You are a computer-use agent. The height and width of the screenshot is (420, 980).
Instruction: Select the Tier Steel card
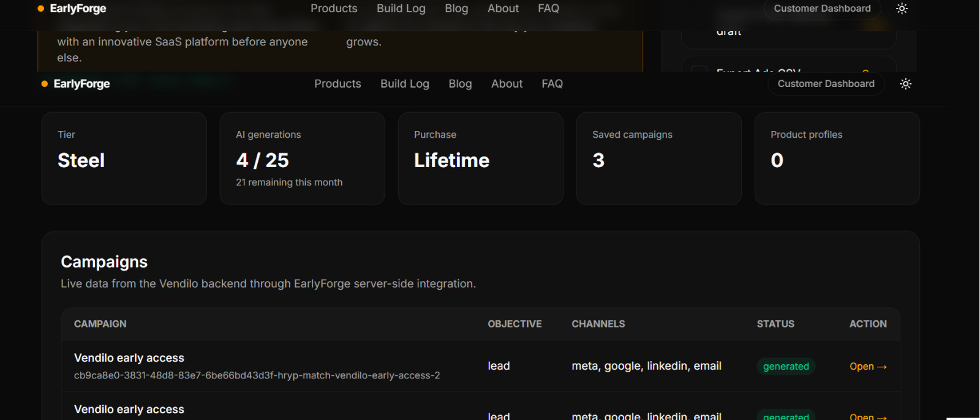coord(124,158)
